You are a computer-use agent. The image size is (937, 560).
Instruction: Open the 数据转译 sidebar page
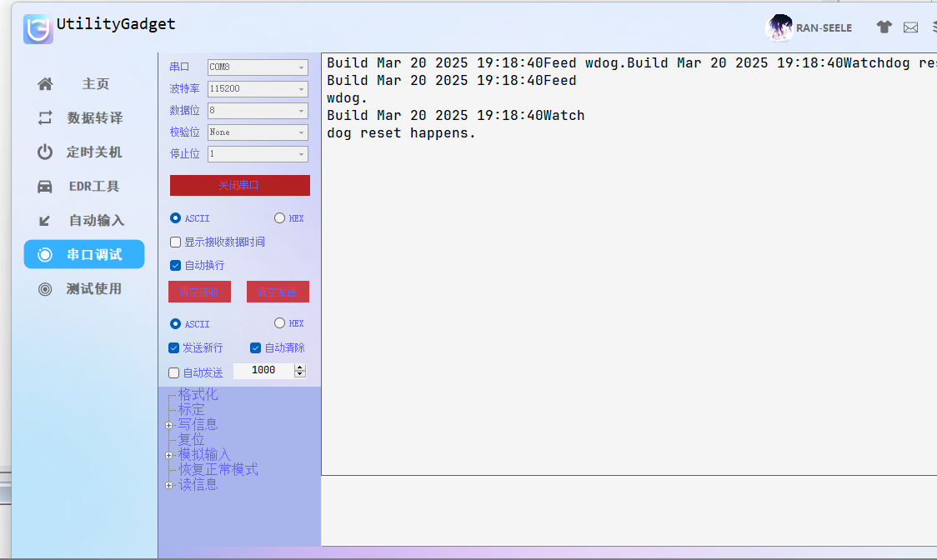click(x=83, y=117)
